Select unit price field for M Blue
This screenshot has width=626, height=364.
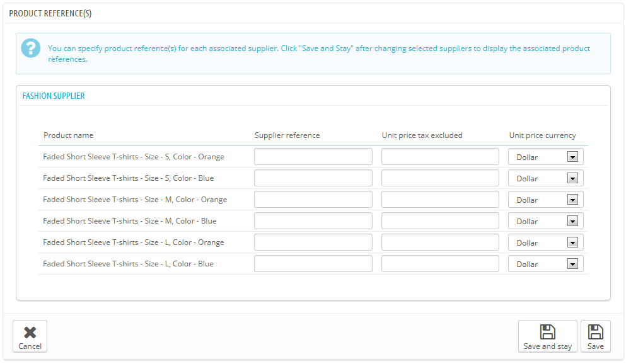click(x=440, y=221)
